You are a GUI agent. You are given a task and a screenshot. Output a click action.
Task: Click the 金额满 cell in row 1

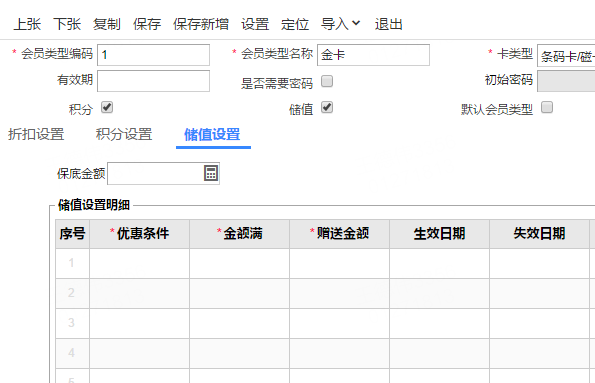(239, 263)
